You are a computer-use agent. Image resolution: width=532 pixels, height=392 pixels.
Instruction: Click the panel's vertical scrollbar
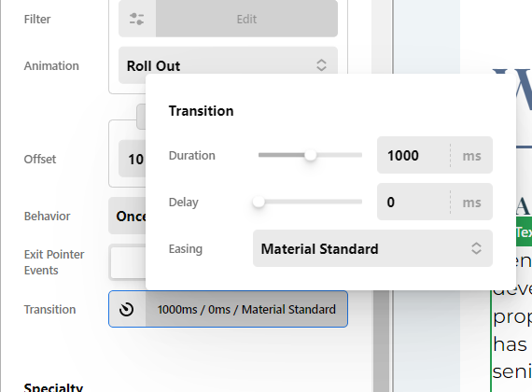[x=382, y=340]
